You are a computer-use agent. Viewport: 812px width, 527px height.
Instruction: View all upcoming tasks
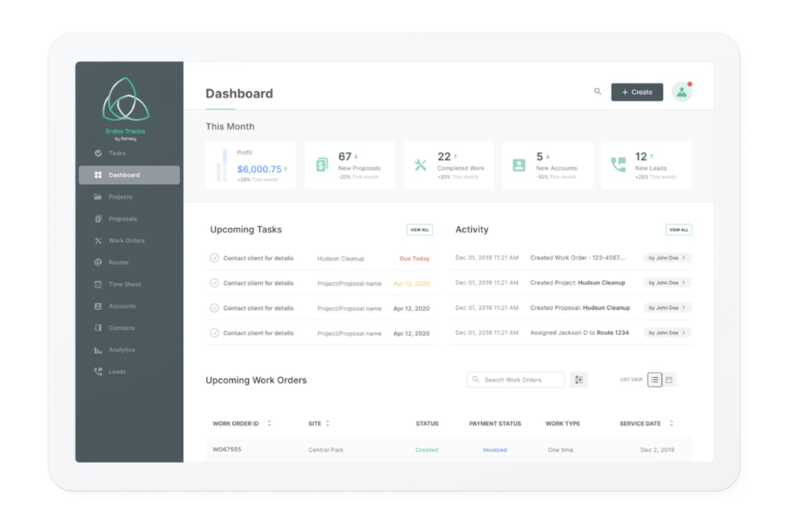(x=419, y=229)
